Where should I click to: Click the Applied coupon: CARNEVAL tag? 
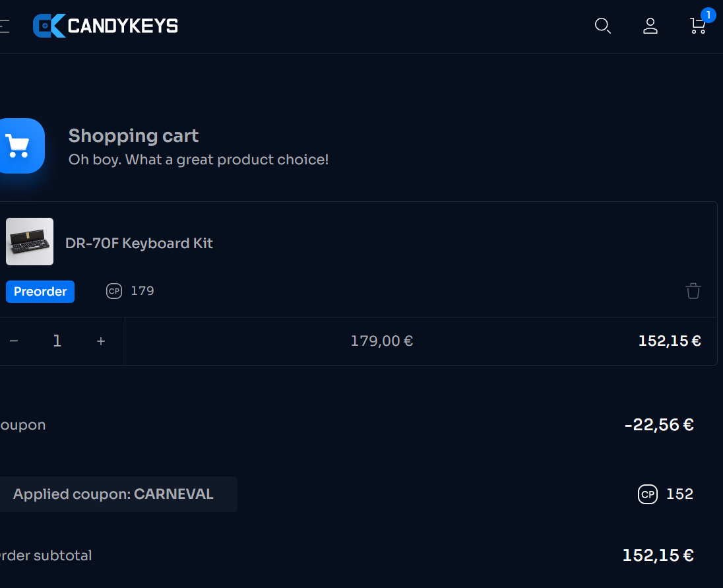pos(113,494)
